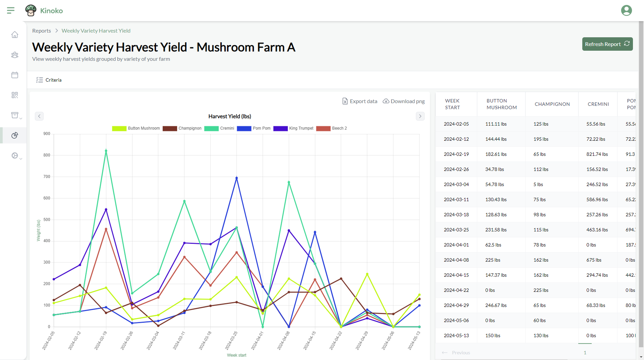Click the Refresh Report button
The image size is (644, 360).
point(607,44)
